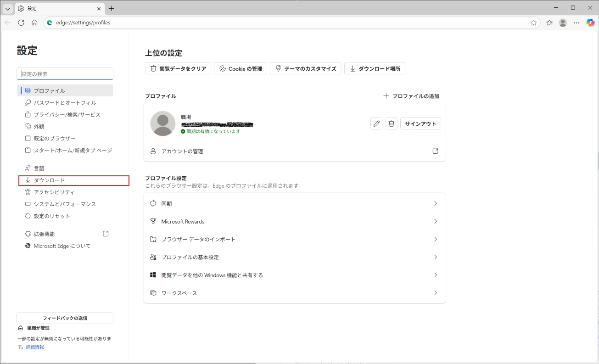Click the サインアウト button
Image resolution: width=599 pixels, height=364 pixels.
(x=420, y=123)
